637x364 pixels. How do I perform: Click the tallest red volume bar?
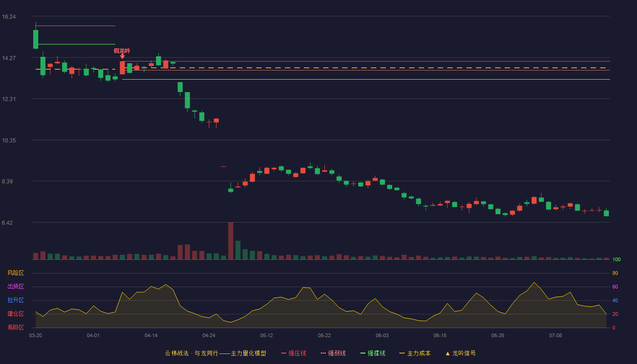click(231, 241)
